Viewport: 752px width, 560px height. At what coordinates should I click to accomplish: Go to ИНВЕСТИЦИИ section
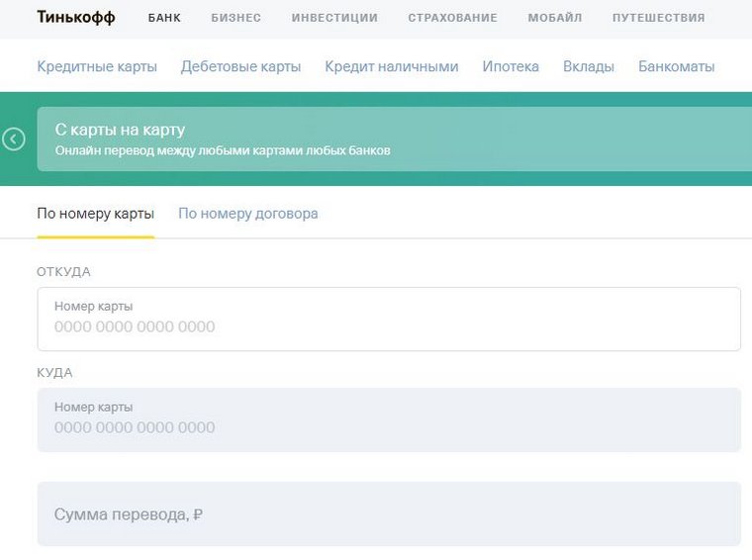(334, 18)
